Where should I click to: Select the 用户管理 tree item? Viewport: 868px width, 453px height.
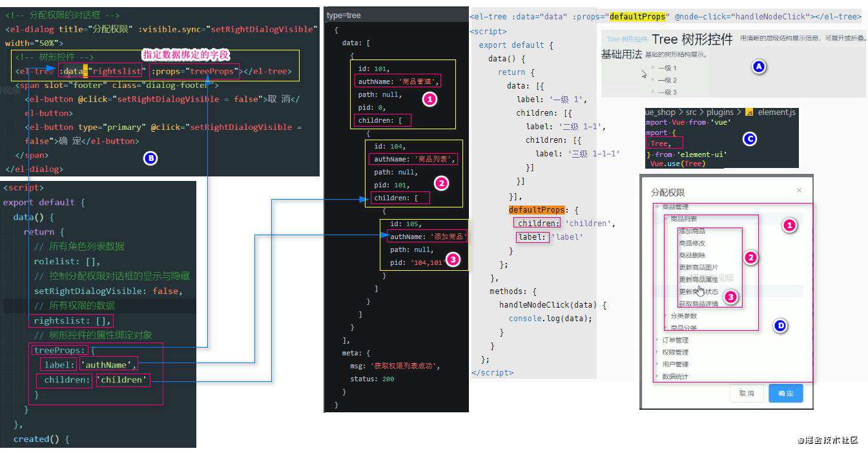pos(675,364)
